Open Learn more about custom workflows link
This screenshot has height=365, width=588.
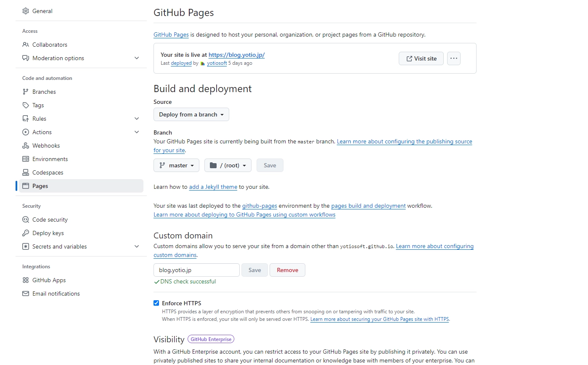(244, 214)
